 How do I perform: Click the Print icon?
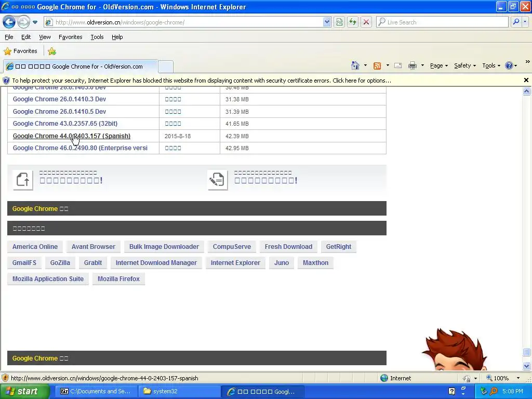tap(412, 65)
